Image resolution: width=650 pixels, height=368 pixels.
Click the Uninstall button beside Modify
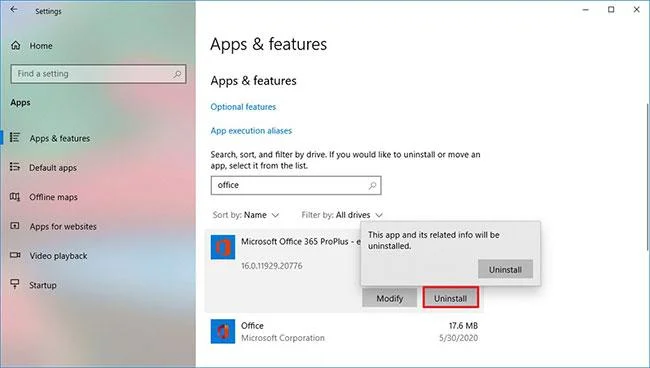point(451,298)
